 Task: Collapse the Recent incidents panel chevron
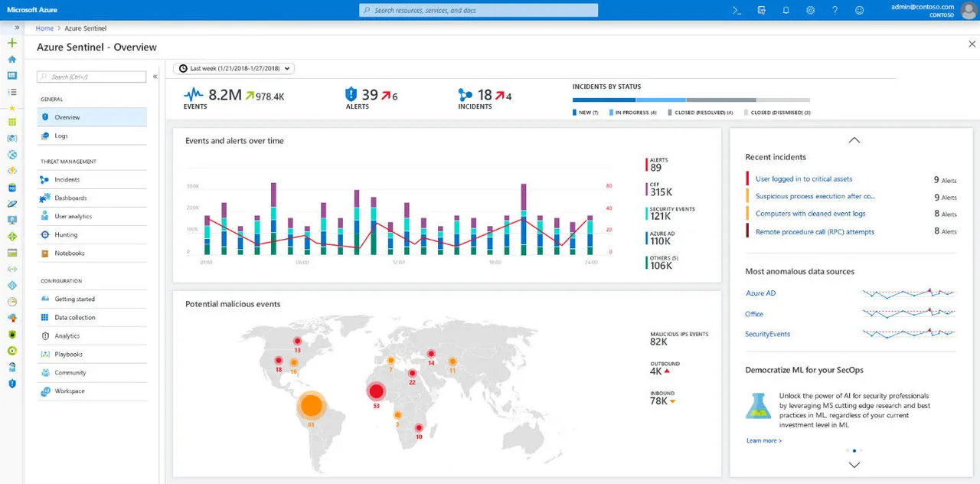tap(854, 140)
